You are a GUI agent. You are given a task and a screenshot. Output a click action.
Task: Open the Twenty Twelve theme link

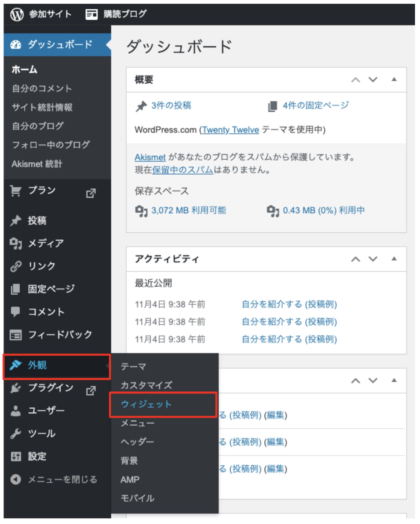(x=230, y=130)
